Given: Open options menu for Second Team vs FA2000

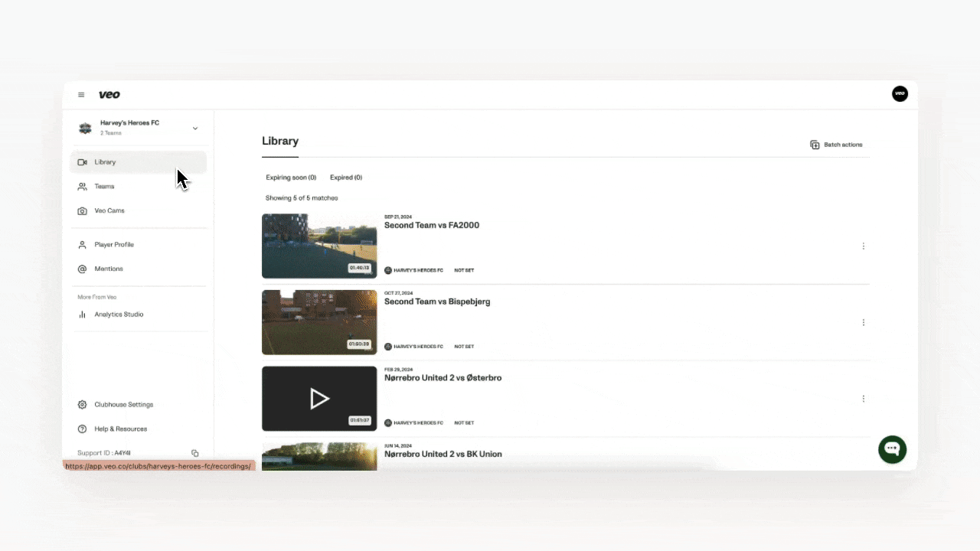Looking at the screenshot, I should tap(864, 246).
